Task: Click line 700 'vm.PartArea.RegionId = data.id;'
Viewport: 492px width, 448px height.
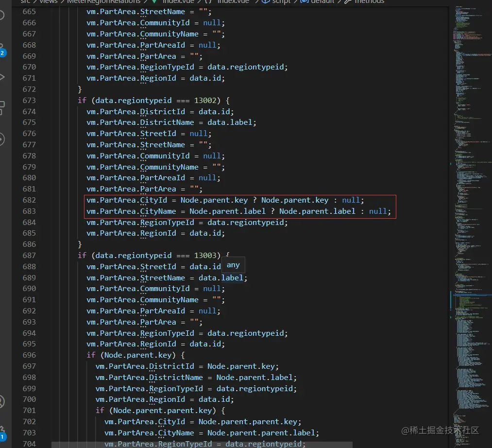Action: [165, 399]
